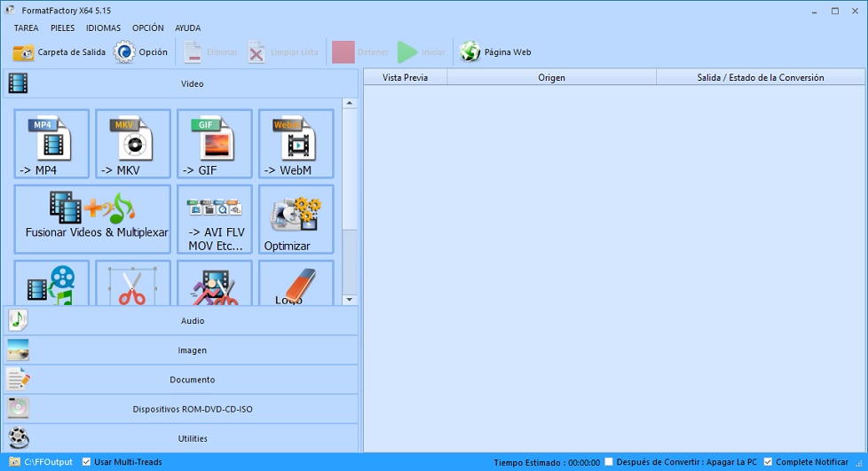The height and width of the screenshot is (471, 868).
Task: Expand the Utilities section
Action: [181, 438]
